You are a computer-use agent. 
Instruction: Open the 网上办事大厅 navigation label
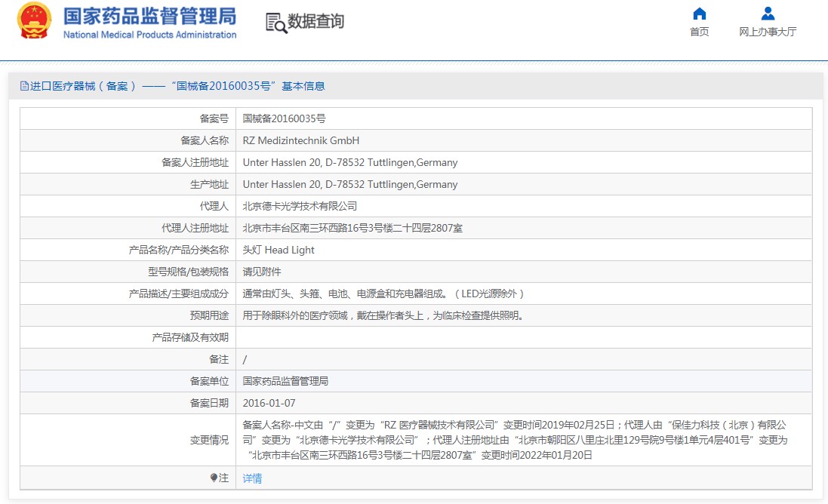coord(768,32)
